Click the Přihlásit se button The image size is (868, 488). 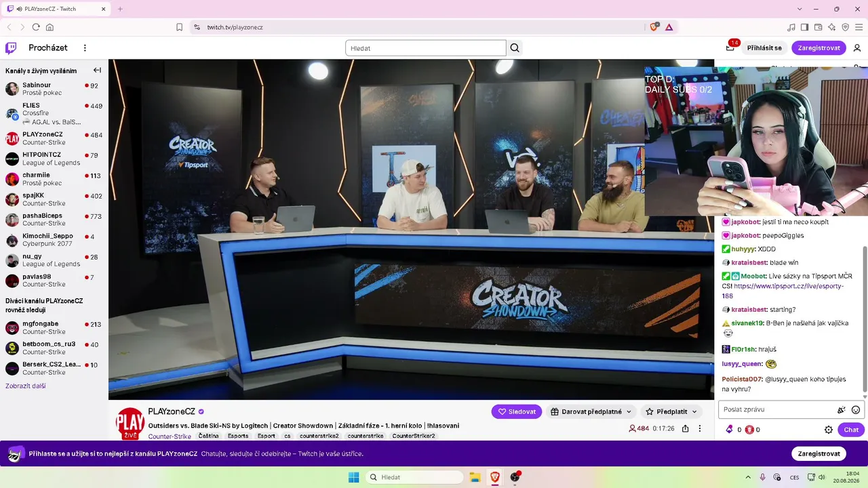point(764,48)
